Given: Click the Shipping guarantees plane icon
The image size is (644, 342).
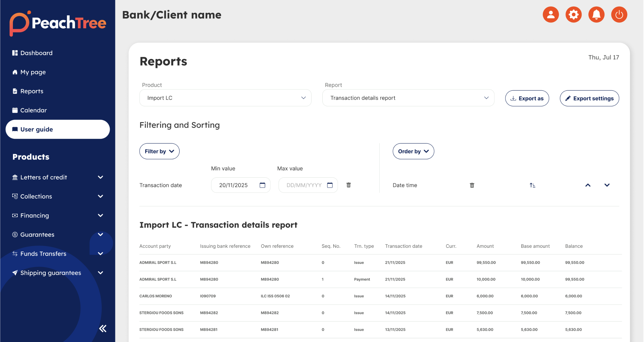Looking at the screenshot, I should [15, 273].
